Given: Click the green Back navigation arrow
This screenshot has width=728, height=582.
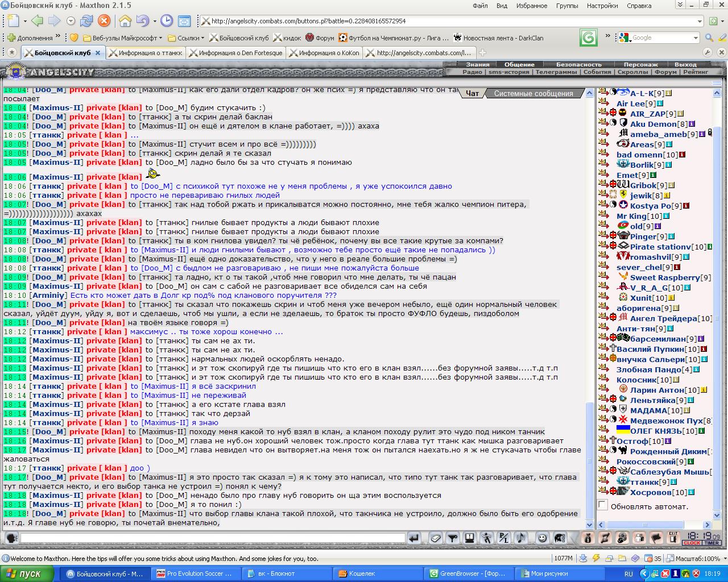Looking at the screenshot, I should (x=37, y=21).
